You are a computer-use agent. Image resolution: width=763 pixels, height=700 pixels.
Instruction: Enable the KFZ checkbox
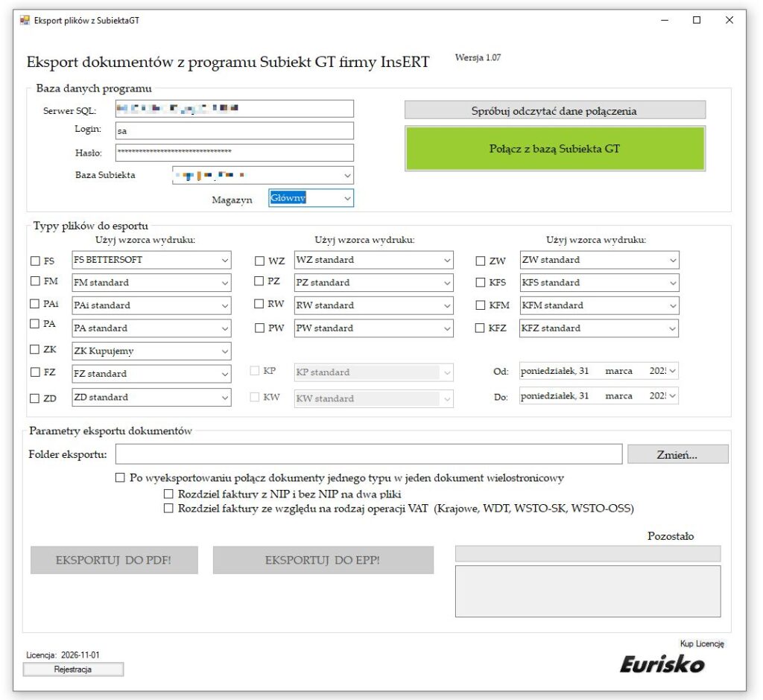click(480, 328)
